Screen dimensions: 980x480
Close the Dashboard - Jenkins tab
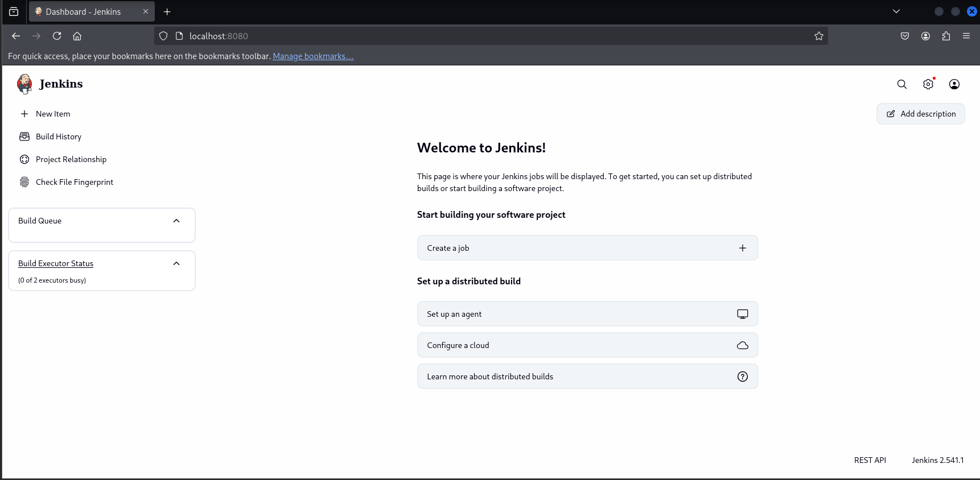tap(146, 11)
